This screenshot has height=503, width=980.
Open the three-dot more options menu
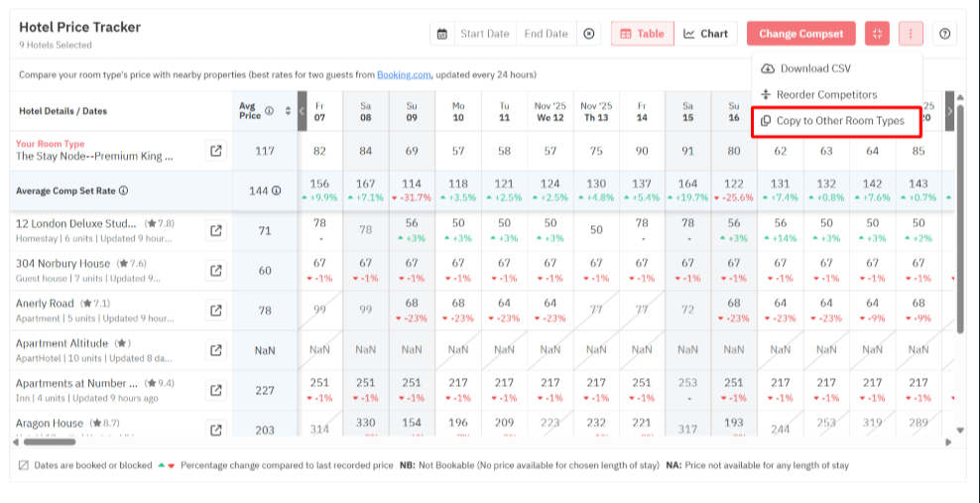pos(911,34)
